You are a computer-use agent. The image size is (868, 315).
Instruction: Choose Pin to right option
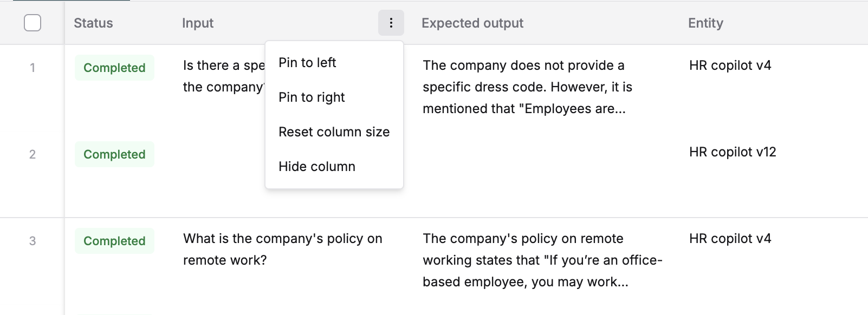click(x=312, y=97)
